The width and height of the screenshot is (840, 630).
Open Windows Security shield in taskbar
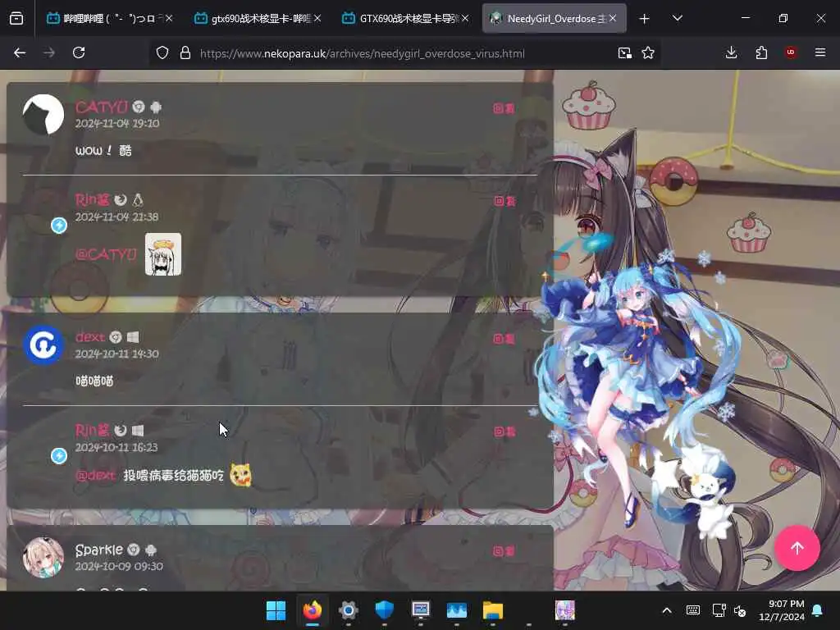click(x=384, y=610)
